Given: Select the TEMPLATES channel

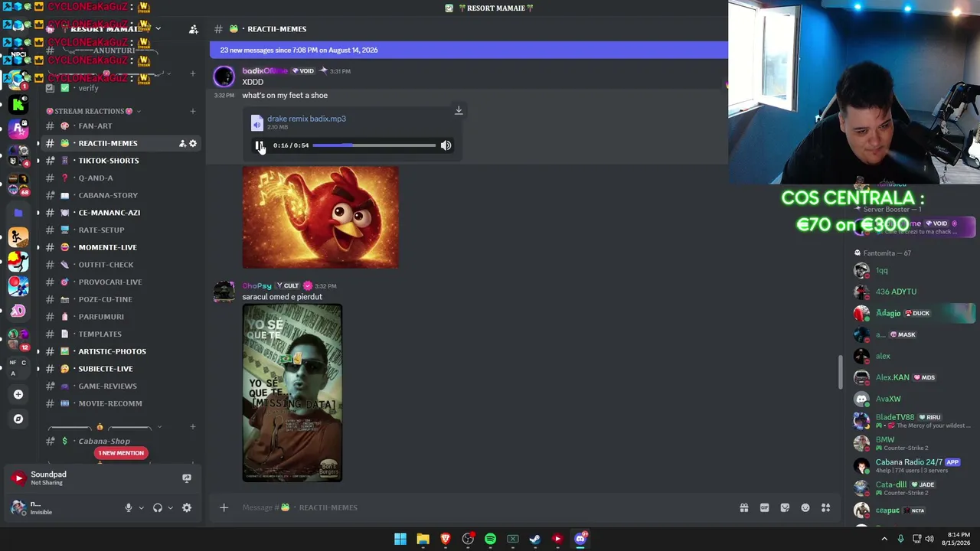Looking at the screenshot, I should pyautogui.click(x=100, y=334).
